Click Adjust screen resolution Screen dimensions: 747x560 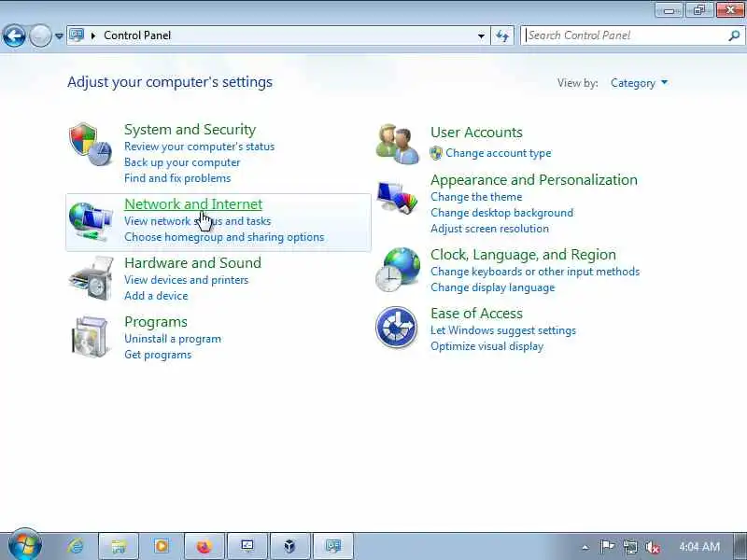click(489, 228)
